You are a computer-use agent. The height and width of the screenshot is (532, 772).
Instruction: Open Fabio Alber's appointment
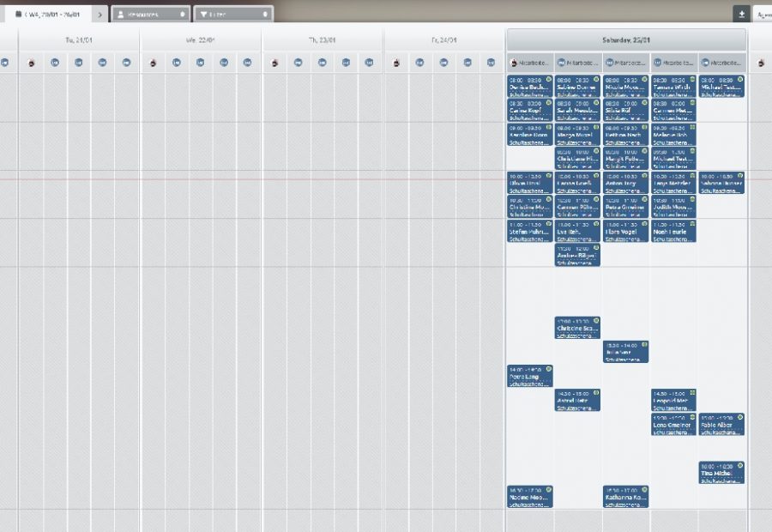[x=721, y=425]
